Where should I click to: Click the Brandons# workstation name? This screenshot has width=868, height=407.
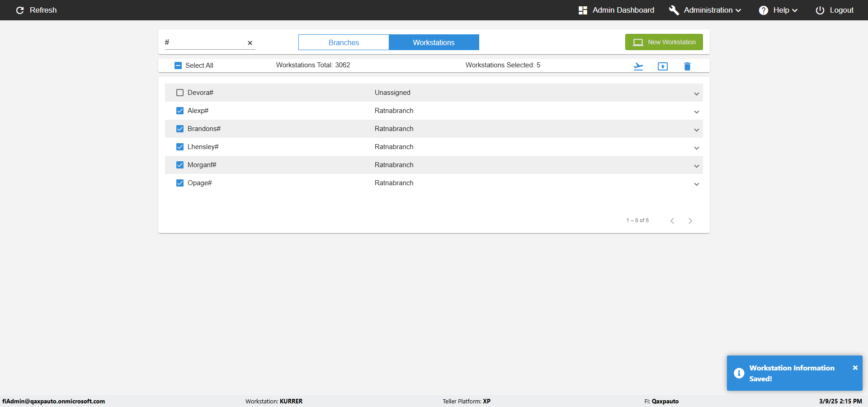[x=204, y=129]
